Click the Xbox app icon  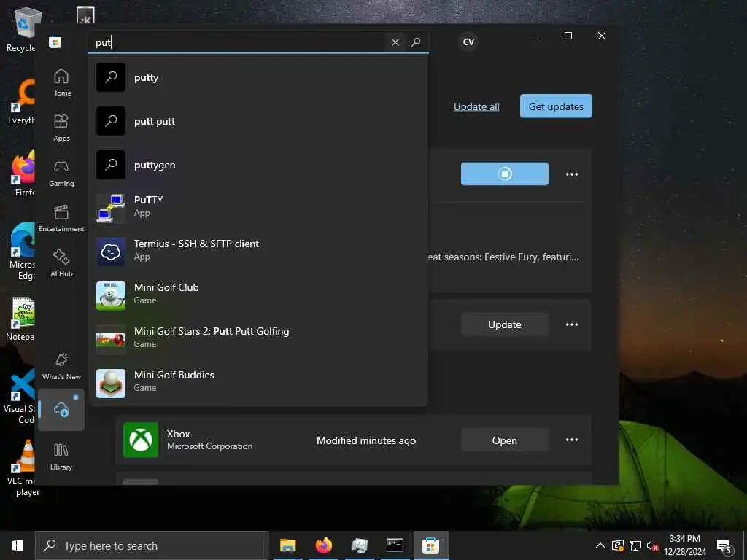tap(141, 440)
